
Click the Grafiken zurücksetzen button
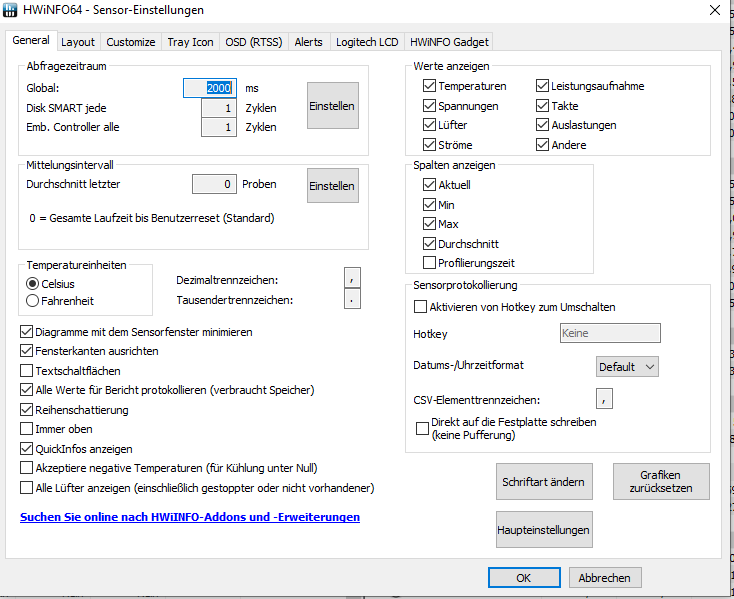click(x=661, y=482)
